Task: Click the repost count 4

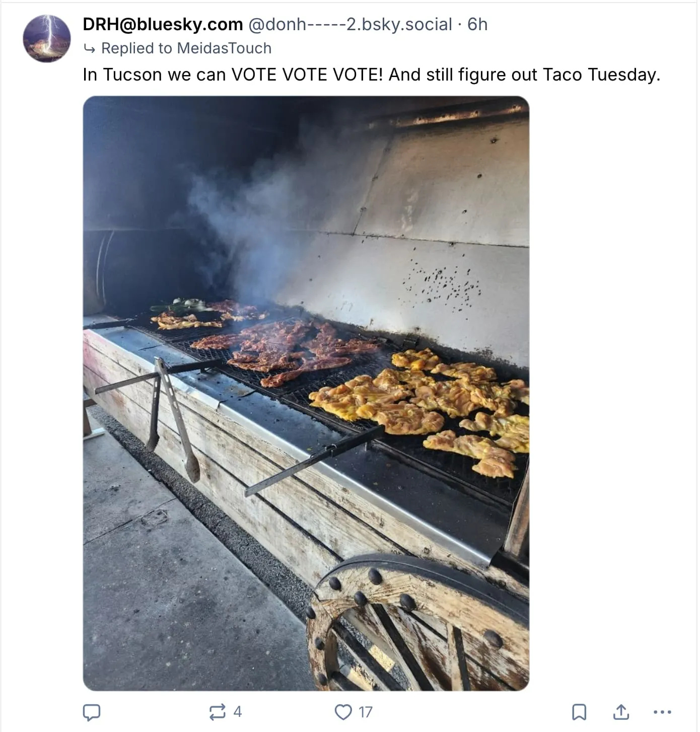Action: pyautogui.click(x=238, y=712)
